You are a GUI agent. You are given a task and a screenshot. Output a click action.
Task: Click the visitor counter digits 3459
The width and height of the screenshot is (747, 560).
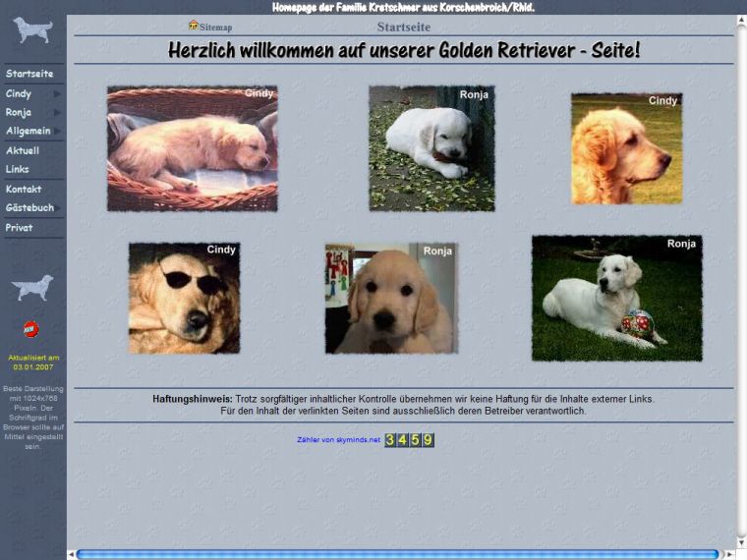click(409, 440)
